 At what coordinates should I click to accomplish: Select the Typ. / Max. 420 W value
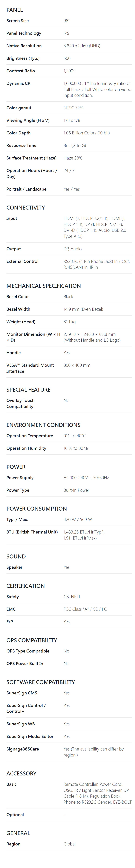point(78,519)
